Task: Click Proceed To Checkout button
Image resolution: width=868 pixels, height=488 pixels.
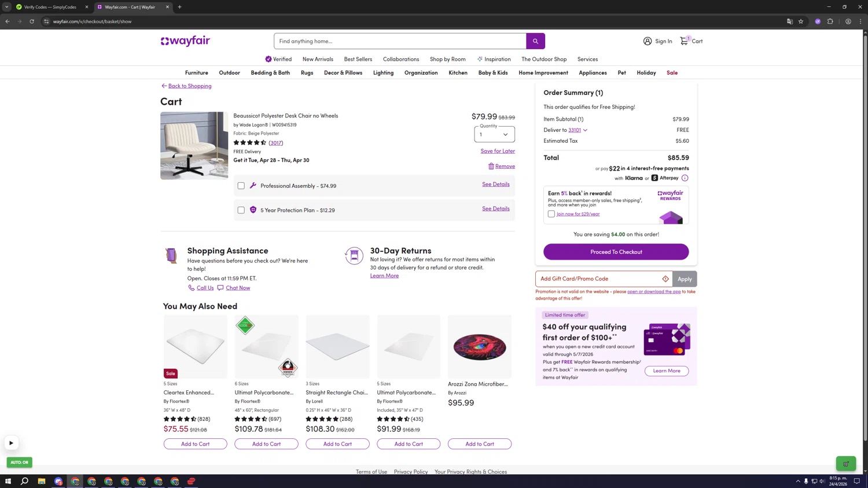Action: 616,252
